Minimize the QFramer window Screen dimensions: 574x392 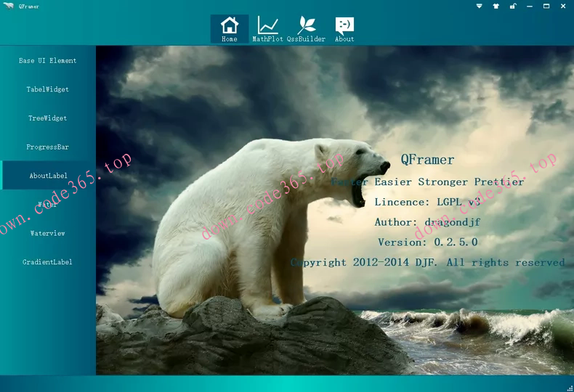[530, 7]
